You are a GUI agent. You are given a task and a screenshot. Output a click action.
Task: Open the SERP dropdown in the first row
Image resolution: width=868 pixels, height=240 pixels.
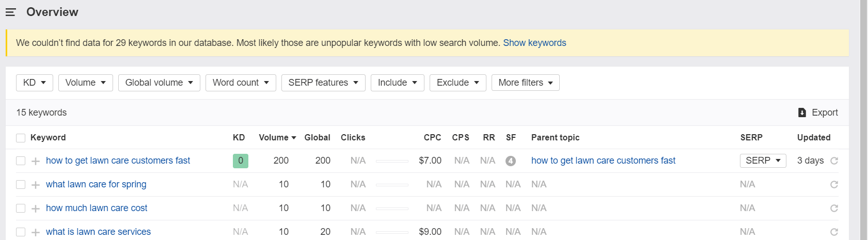[x=763, y=161]
